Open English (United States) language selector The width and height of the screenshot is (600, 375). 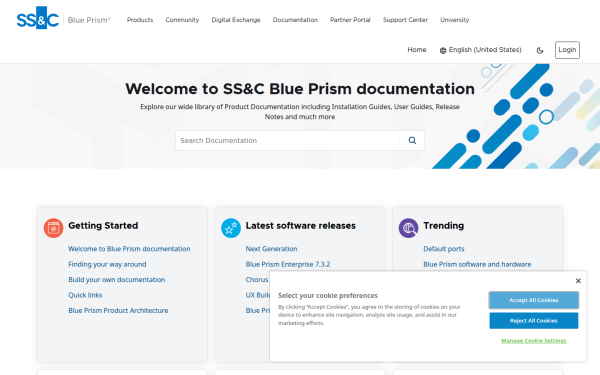pos(481,50)
